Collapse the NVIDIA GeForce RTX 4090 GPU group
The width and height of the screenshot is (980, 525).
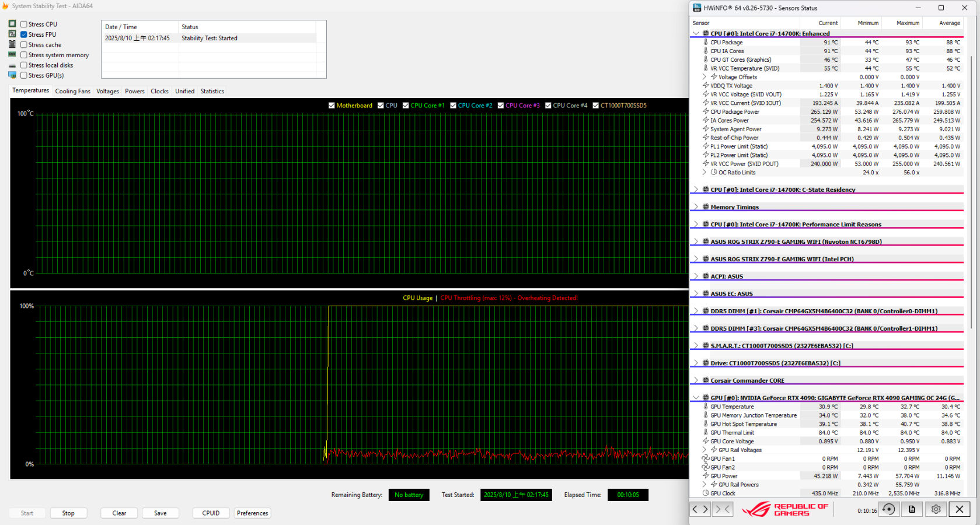pos(696,398)
